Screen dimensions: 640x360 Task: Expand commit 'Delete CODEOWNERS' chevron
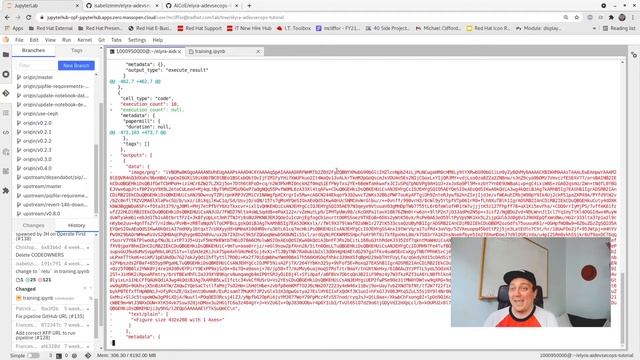(x=88, y=248)
